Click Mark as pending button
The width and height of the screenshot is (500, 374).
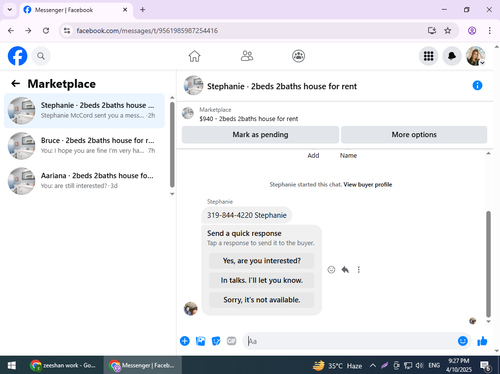click(260, 135)
